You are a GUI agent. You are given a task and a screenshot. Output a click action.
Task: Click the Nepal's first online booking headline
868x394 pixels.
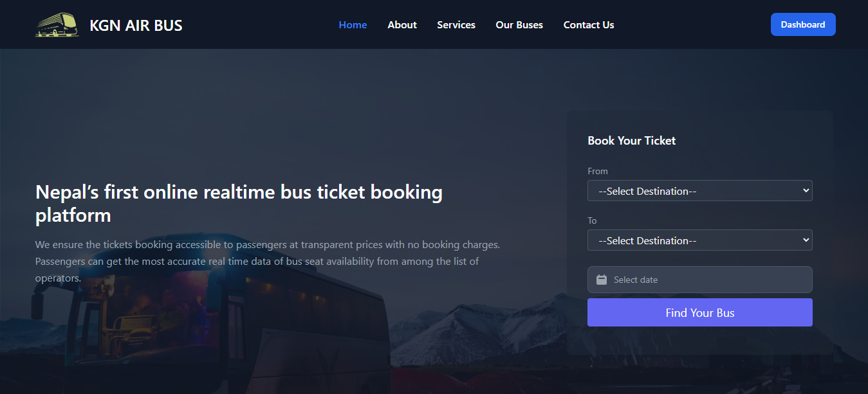(x=239, y=203)
